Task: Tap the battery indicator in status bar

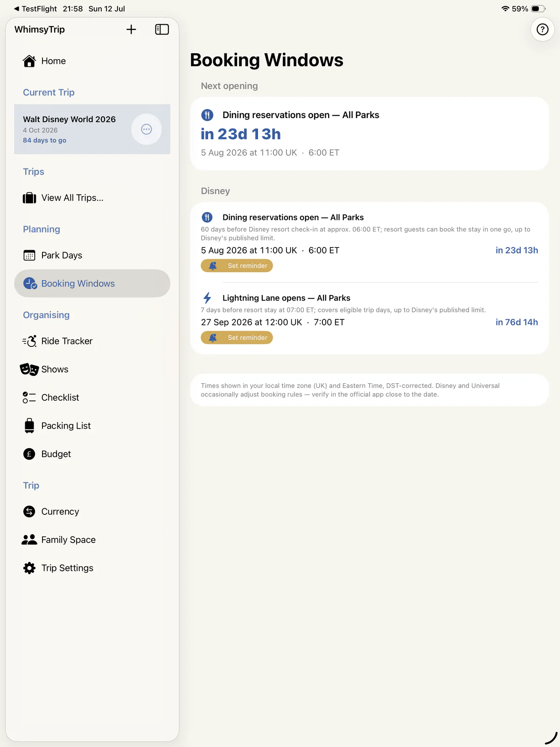Action: click(x=539, y=9)
